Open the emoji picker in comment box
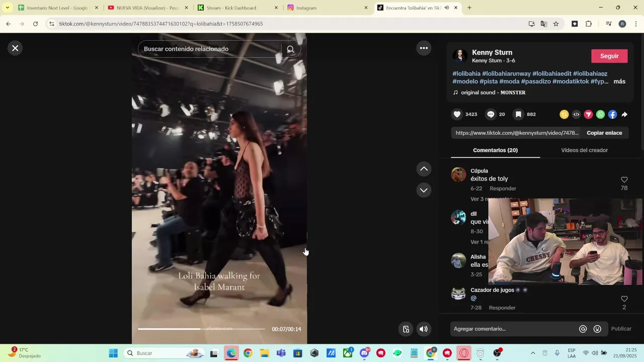The width and height of the screenshot is (644, 362). pyautogui.click(x=597, y=329)
